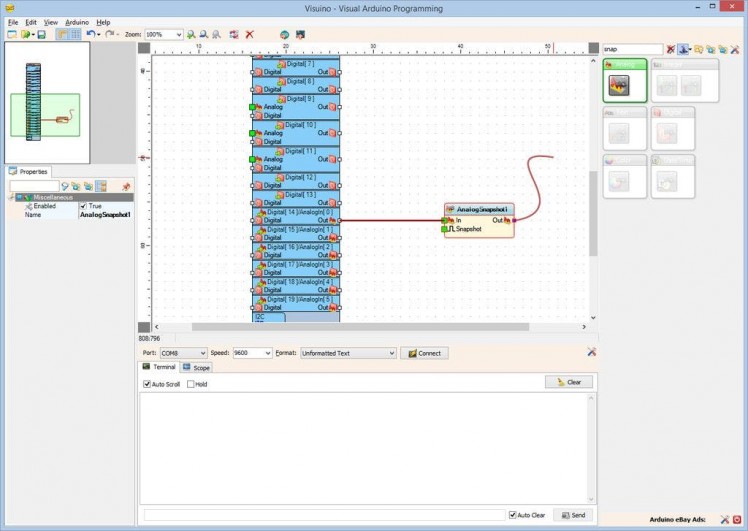Click the Undo arrow icon
The width and height of the screenshot is (748, 531).
pyautogui.click(x=90, y=34)
